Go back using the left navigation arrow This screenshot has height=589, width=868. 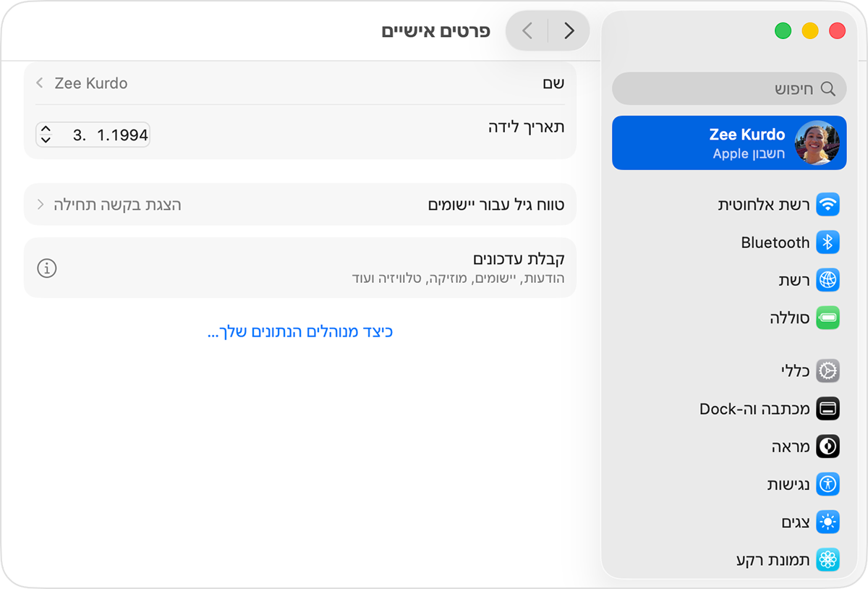[x=526, y=30]
